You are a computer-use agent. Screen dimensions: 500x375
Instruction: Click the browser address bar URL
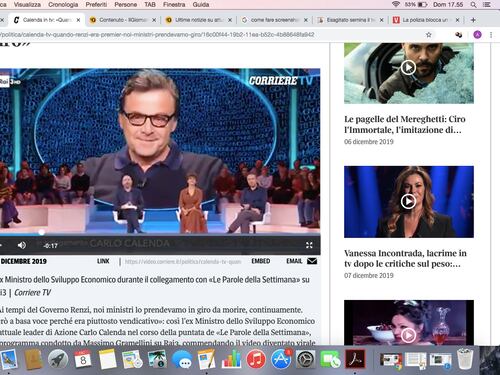point(157,35)
